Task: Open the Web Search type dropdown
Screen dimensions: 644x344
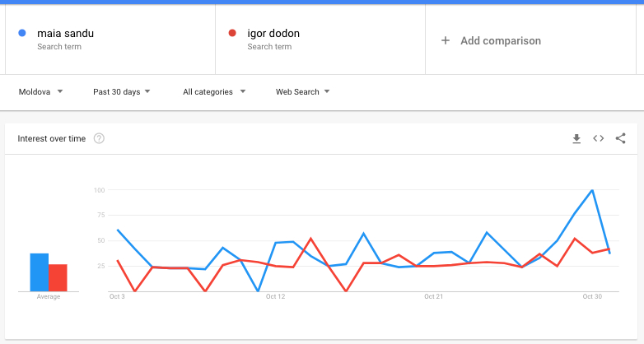Action: coord(303,91)
